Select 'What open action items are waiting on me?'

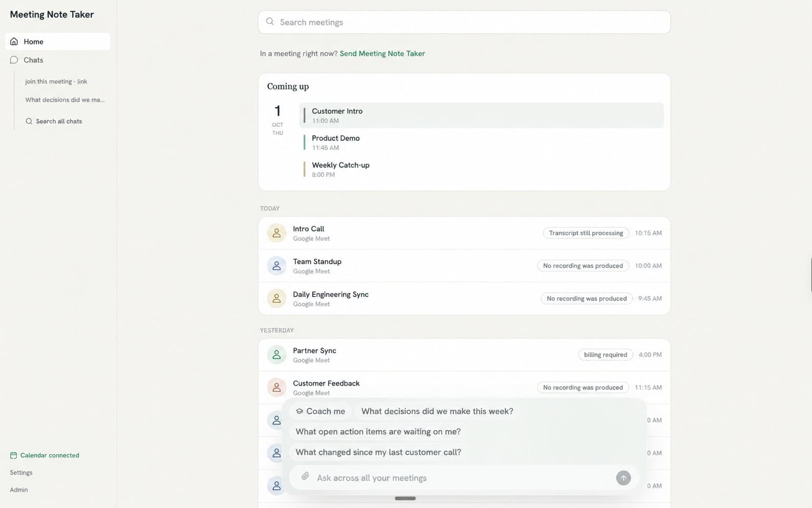pos(378,432)
